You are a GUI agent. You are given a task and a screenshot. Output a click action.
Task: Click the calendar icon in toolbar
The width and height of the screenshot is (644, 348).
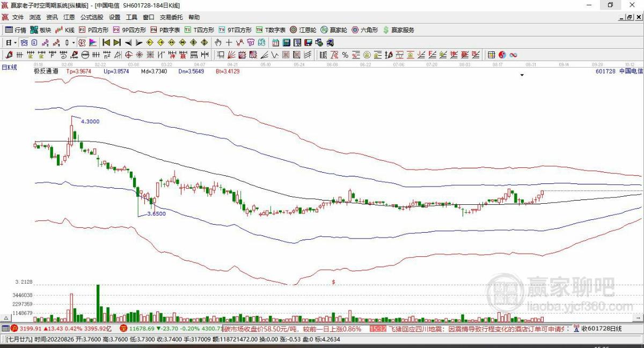click(x=275, y=42)
